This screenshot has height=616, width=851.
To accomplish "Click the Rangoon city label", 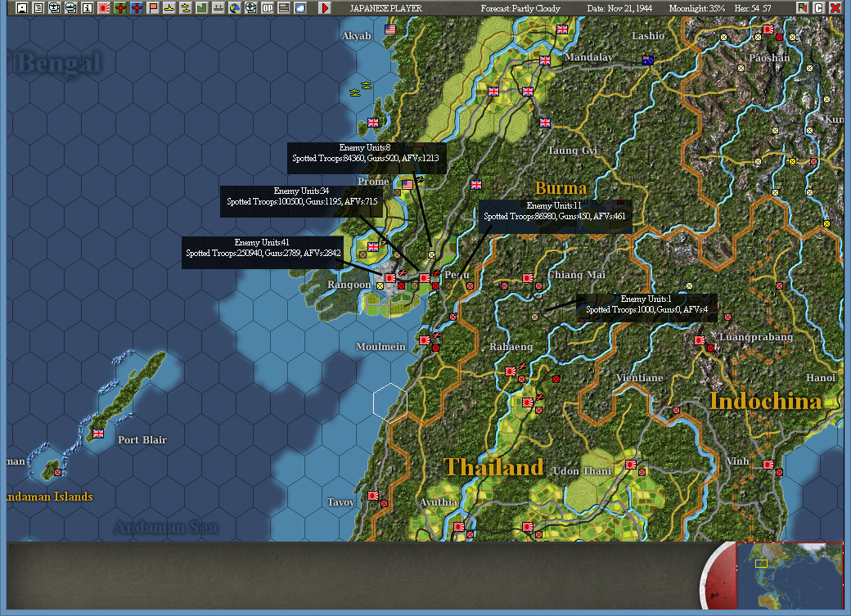I will (x=349, y=285).
